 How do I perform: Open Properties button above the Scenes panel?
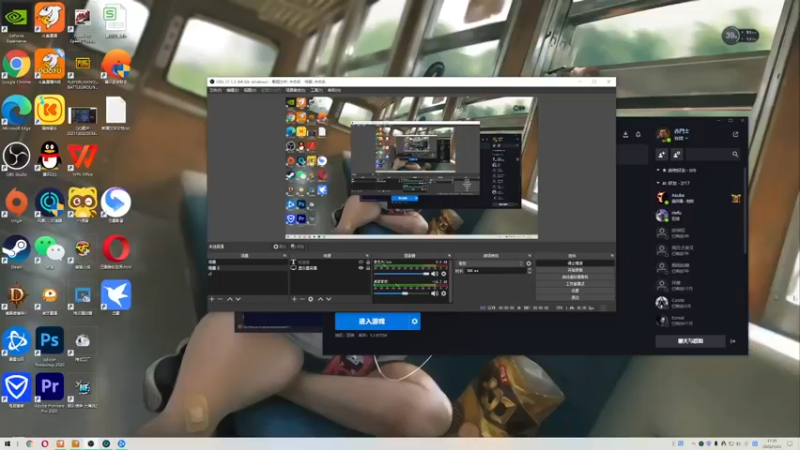coord(279,246)
